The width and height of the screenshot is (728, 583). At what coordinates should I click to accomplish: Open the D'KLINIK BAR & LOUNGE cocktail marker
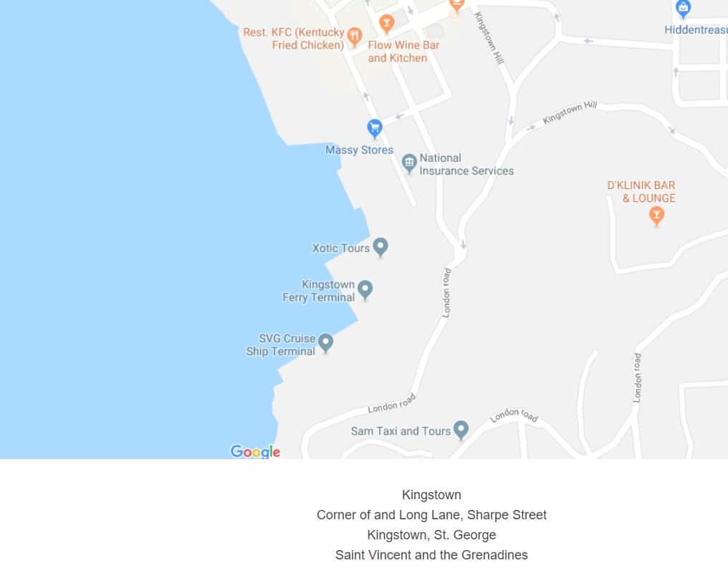point(656,216)
